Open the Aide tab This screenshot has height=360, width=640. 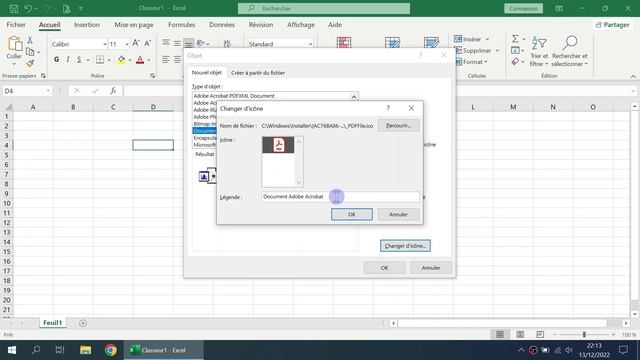click(x=335, y=25)
